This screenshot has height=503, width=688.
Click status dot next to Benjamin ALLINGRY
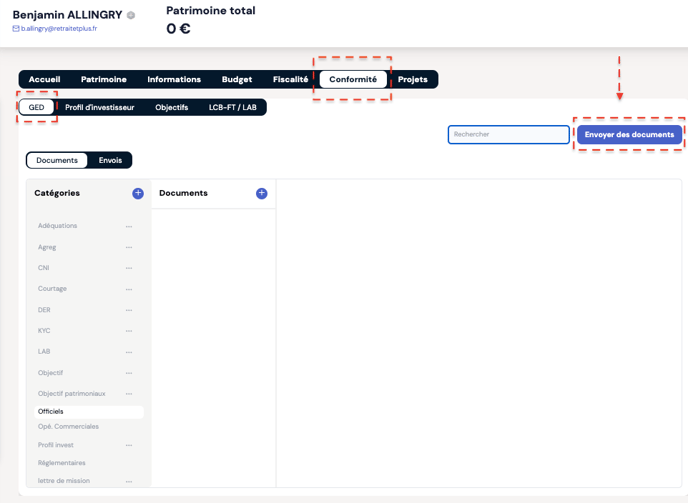(x=131, y=15)
